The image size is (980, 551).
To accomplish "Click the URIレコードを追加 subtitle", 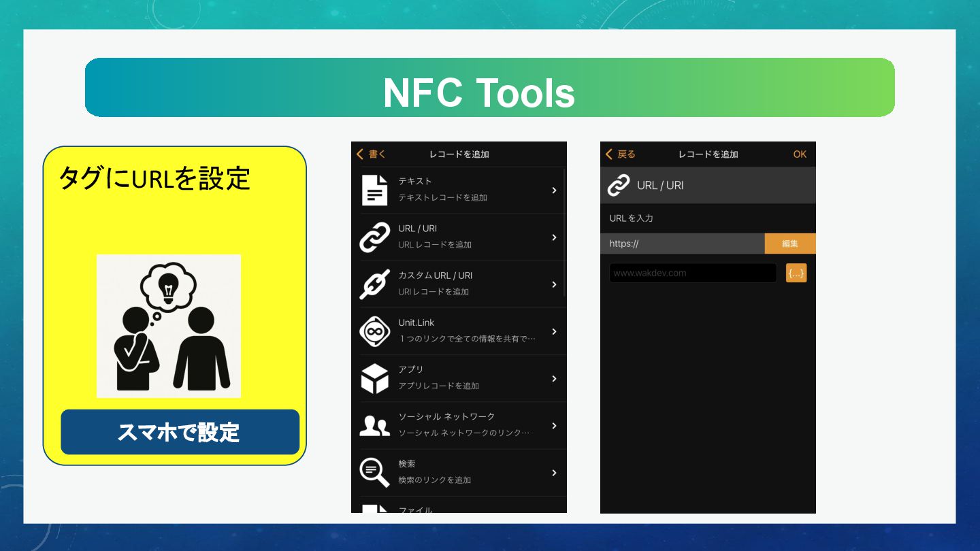I will tap(434, 292).
